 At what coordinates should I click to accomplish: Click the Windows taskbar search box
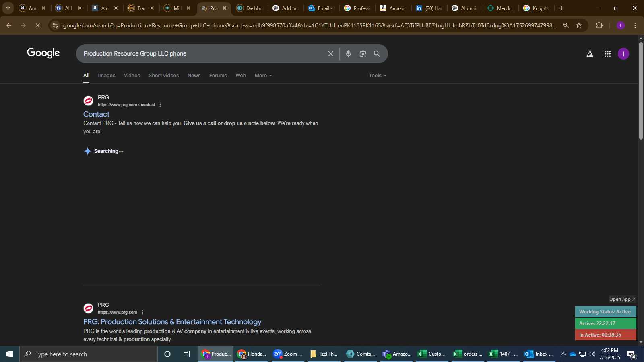(89, 354)
